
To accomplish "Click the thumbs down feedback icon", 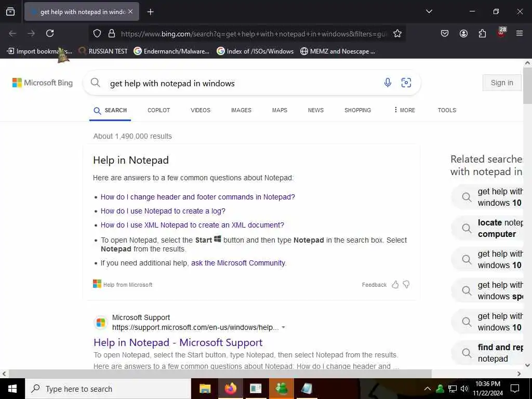I will tap(406, 284).
